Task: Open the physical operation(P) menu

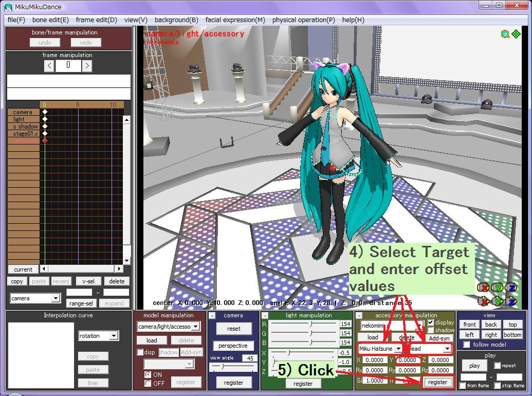Action: coord(304,20)
